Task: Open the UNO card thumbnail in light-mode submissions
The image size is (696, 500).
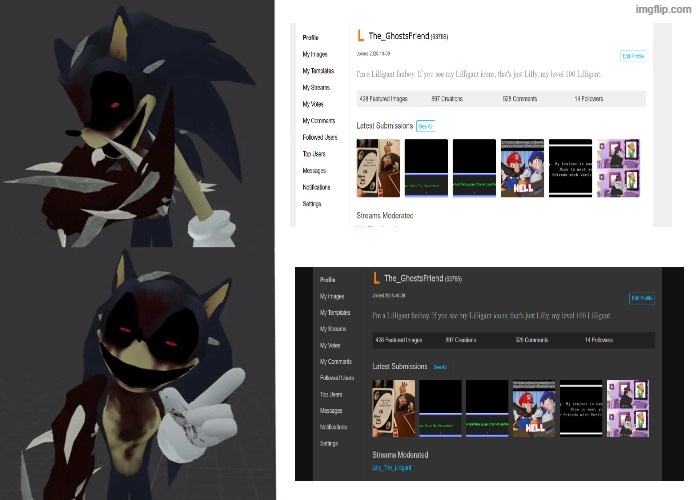Action: (378, 168)
